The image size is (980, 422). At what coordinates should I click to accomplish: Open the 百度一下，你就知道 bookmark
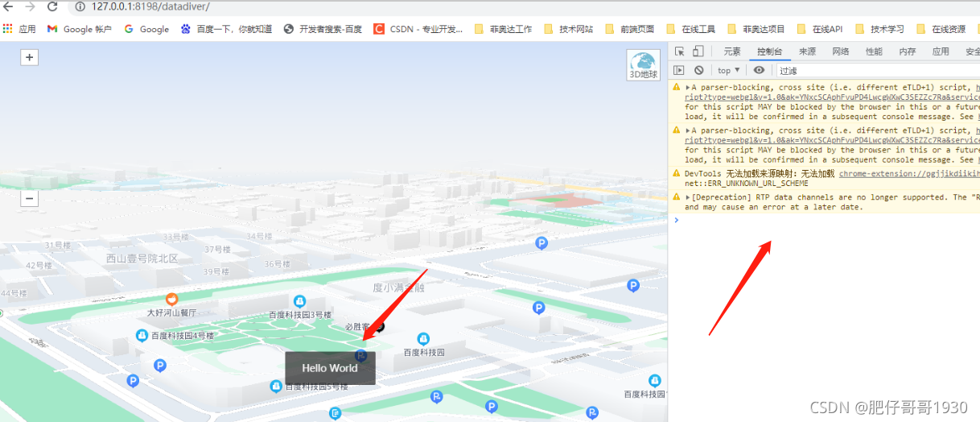[x=226, y=29]
